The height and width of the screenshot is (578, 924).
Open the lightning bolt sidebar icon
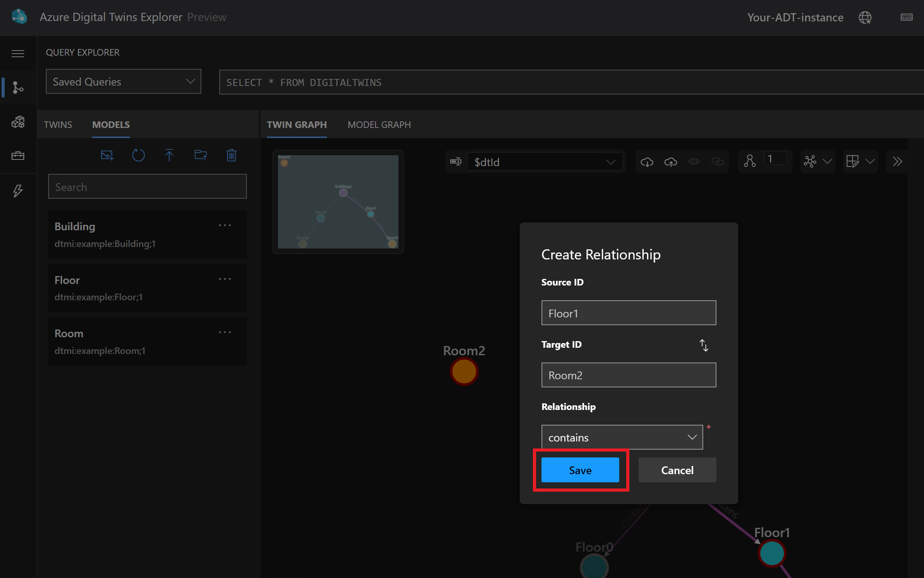(18, 191)
